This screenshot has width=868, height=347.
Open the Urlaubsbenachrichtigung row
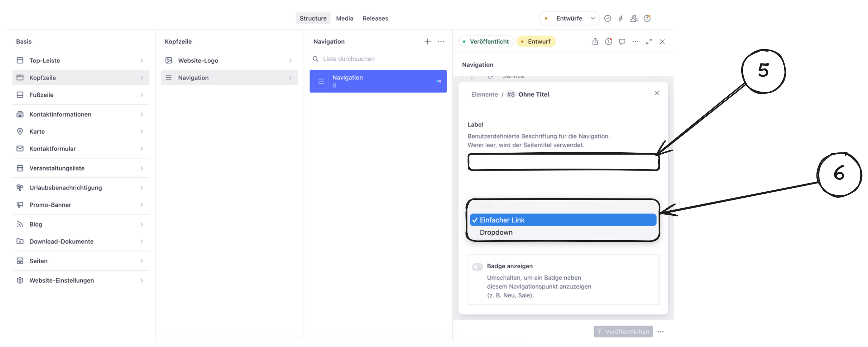[81, 188]
